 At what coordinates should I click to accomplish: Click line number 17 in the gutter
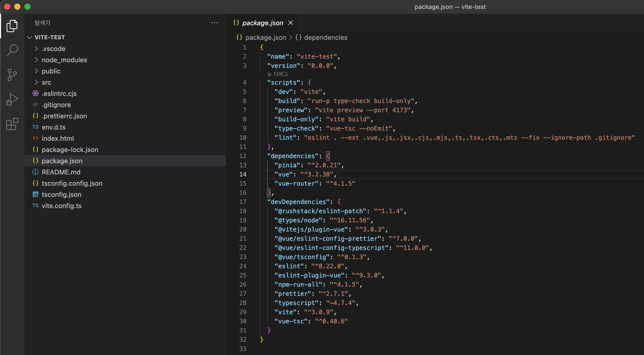click(x=243, y=202)
